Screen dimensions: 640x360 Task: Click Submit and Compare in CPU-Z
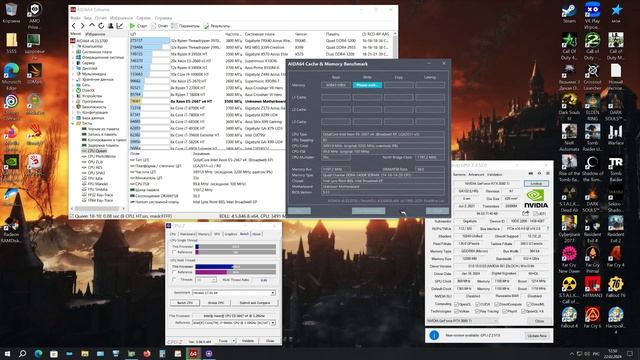pos(255,303)
